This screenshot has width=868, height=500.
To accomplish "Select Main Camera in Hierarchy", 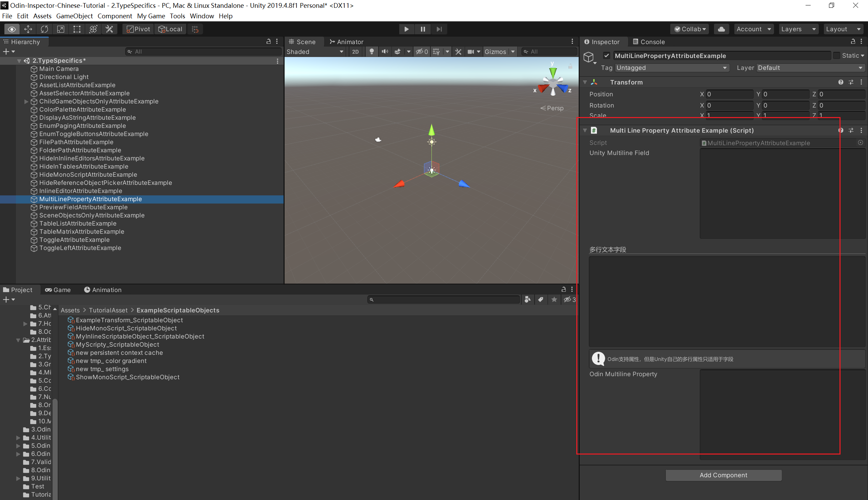I will click(x=59, y=69).
